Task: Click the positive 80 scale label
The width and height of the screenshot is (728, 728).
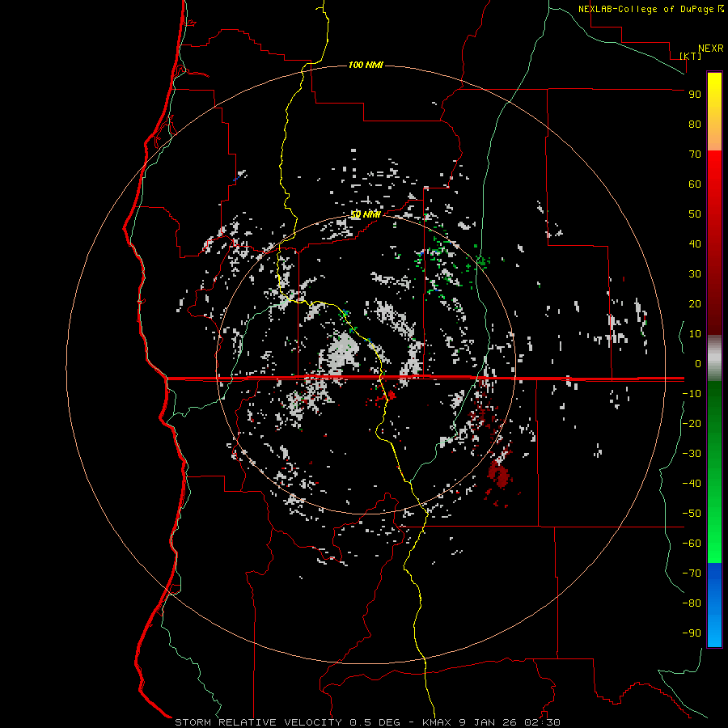Action: (695, 124)
